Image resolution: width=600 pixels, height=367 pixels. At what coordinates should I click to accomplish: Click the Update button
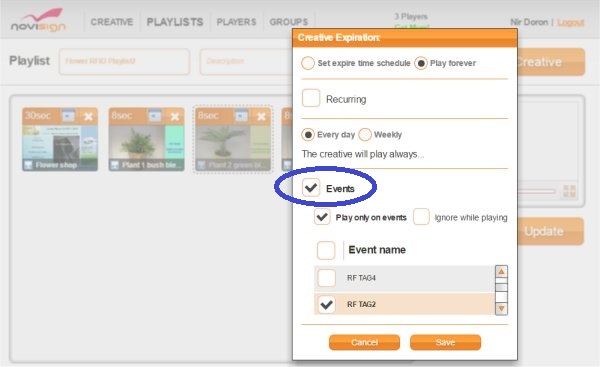551,231
